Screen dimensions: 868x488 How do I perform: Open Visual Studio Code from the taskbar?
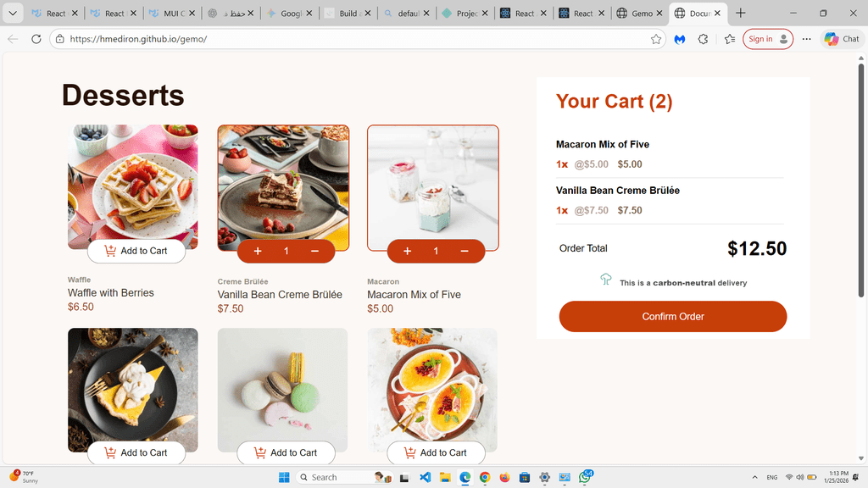[426, 477]
